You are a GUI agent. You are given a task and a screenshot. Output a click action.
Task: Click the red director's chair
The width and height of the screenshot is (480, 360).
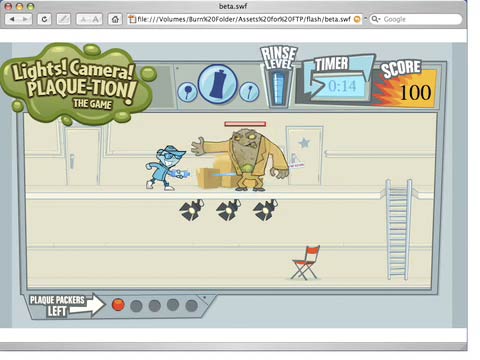(x=305, y=263)
